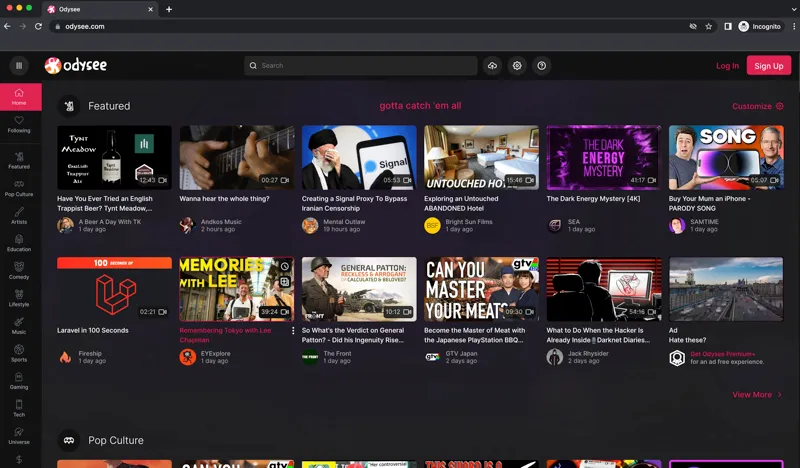Open Following in sidebar
Screen dimensions: 800x468
pos(20,125)
